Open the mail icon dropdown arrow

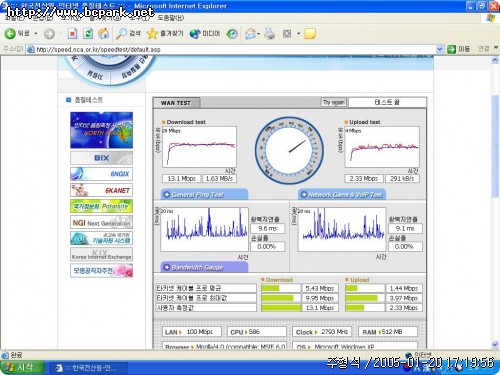[x=258, y=34]
